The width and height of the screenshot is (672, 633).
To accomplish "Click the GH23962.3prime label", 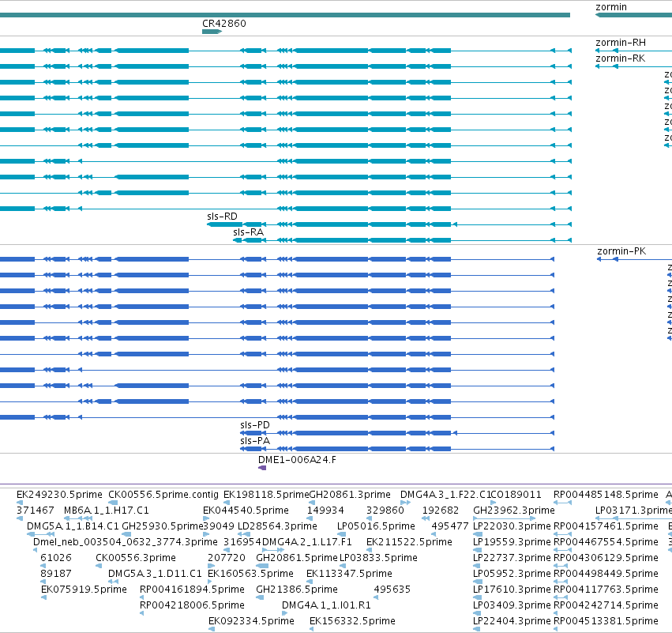I will 514,511.
